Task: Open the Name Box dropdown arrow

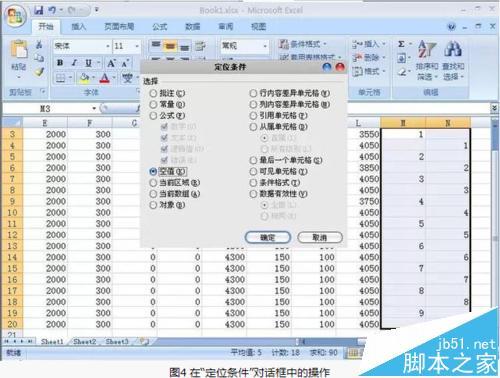Action: coord(94,109)
